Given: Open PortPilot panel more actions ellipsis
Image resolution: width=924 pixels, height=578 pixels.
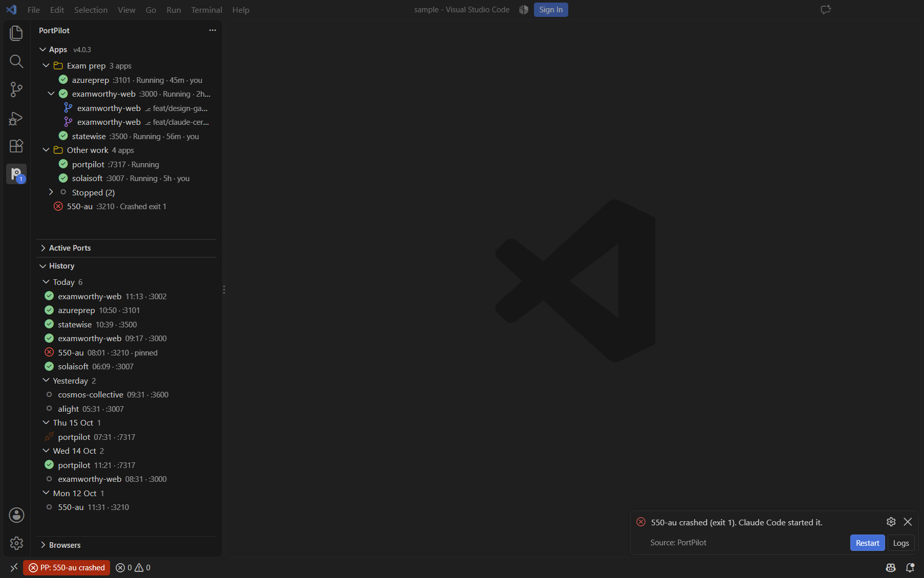Looking at the screenshot, I should [212, 30].
